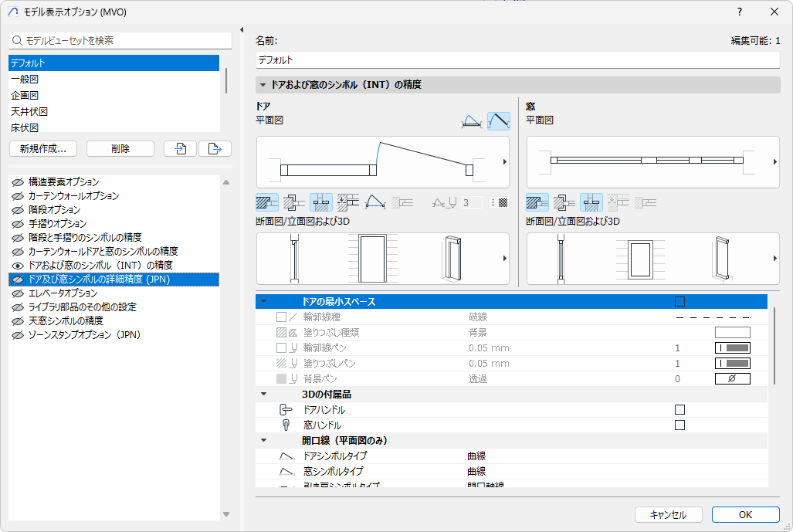Toggle eye for ドアおよび窓のシンボル（INT）の精度
The image size is (793, 532).
[x=18, y=266]
